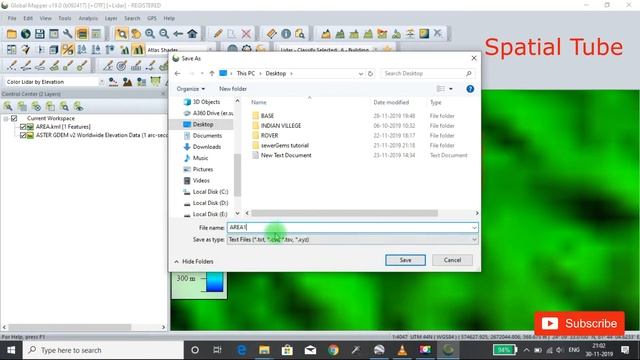Screen dimensions: 640x360
Task: Open Chrome from taskbar
Action: tap(333, 350)
